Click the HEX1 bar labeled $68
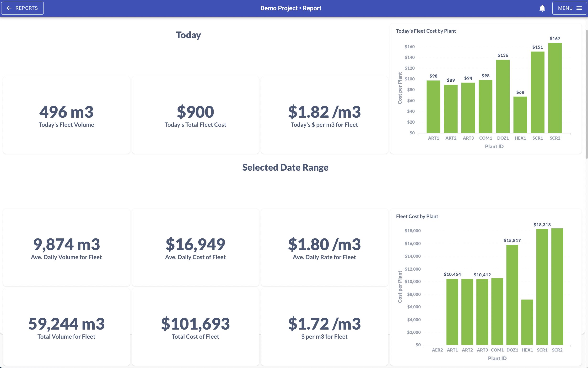Viewport: 588px width, 368px height. pyautogui.click(x=520, y=115)
